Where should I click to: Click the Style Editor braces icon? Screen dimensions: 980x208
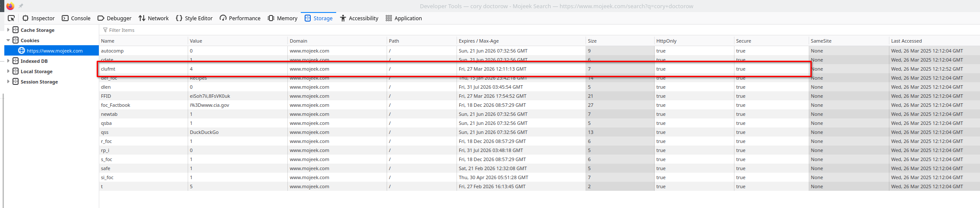179,18
